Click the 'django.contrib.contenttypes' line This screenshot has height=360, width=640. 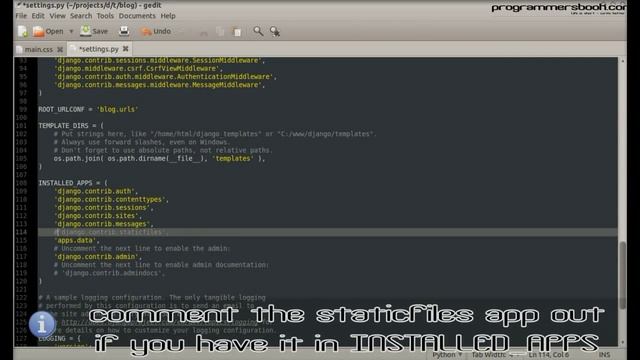pos(111,199)
